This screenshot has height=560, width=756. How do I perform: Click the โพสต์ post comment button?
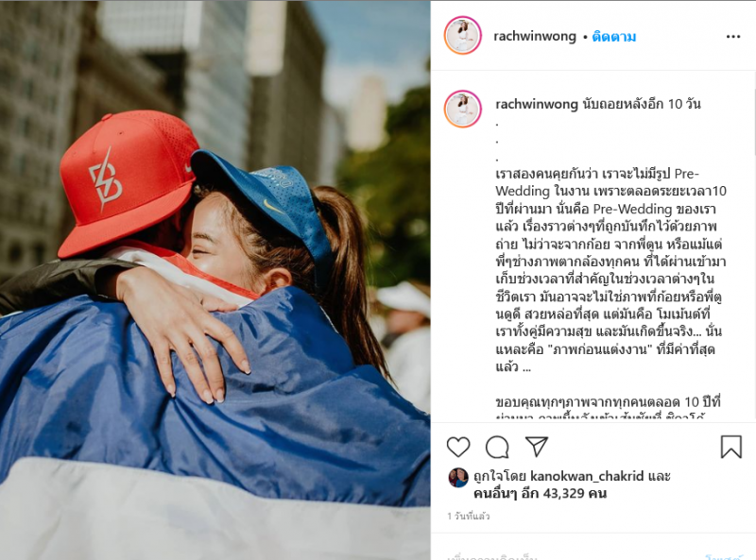pos(723,556)
